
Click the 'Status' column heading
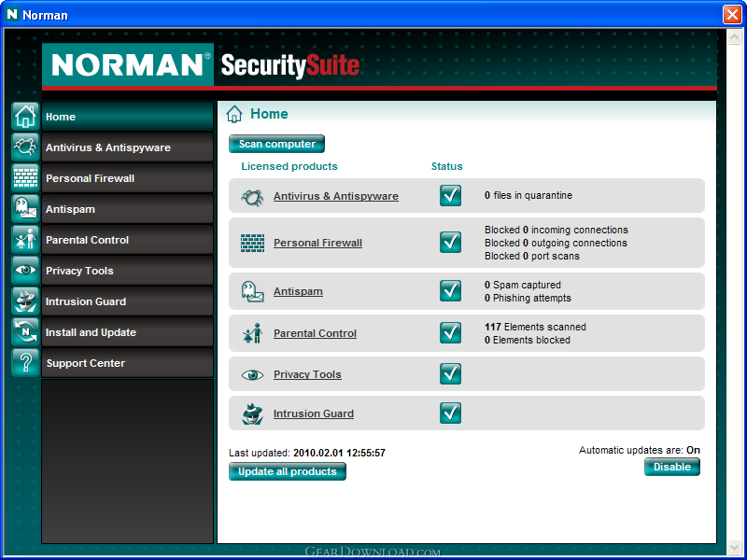click(x=447, y=166)
